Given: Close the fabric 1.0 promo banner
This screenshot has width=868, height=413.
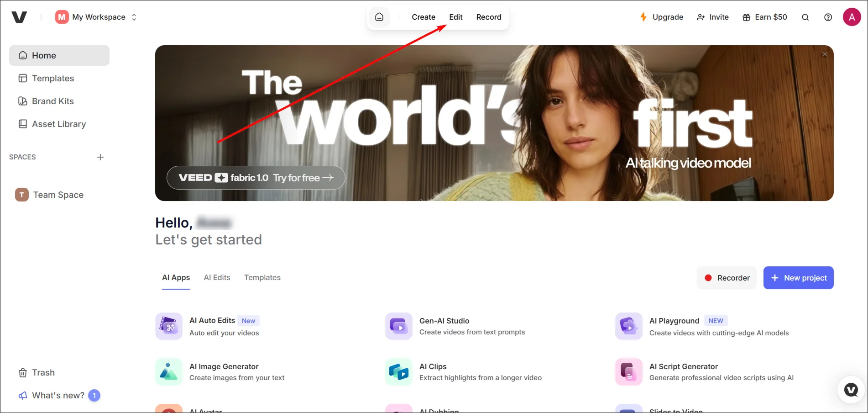Looking at the screenshot, I should click(x=825, y=54).
